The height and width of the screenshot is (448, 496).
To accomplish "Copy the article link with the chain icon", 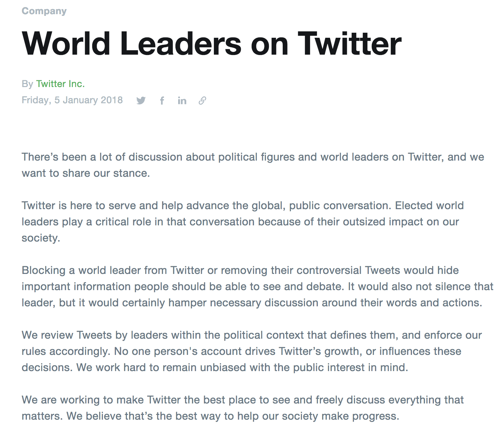I will tap(202, 101).
